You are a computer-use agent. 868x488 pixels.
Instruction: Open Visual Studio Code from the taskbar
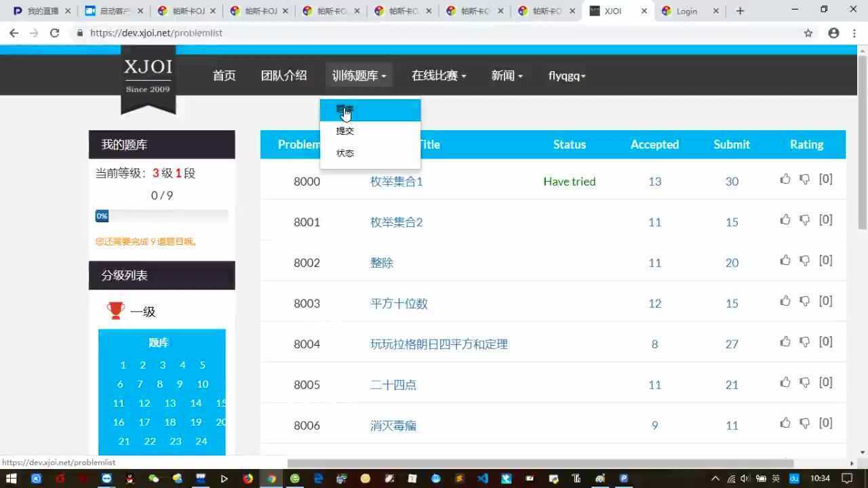click(482, 478)
